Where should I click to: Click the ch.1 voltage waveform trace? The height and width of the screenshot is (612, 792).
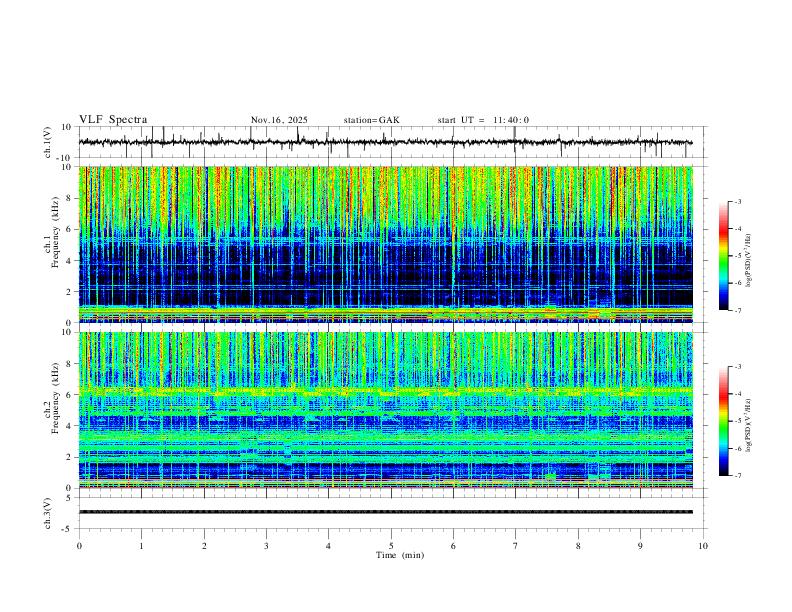[x=385, y=142]
